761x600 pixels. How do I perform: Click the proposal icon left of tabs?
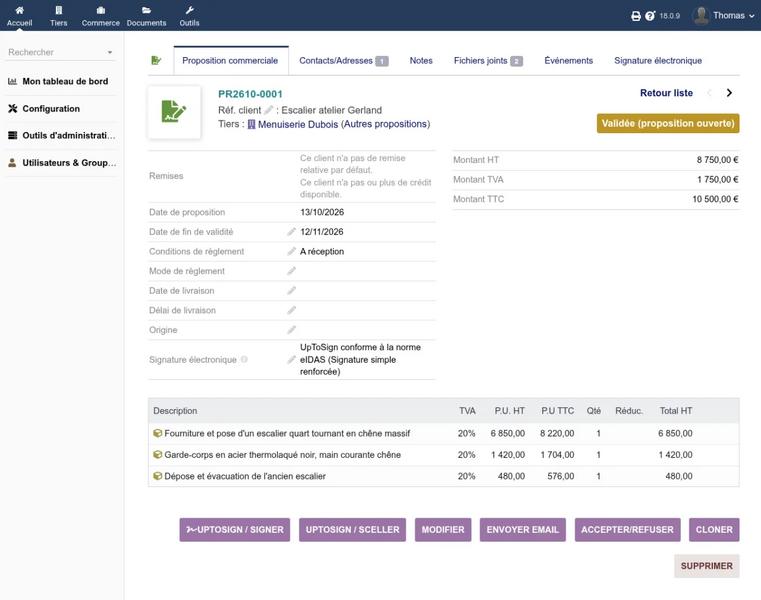click(x=156, y=61)
